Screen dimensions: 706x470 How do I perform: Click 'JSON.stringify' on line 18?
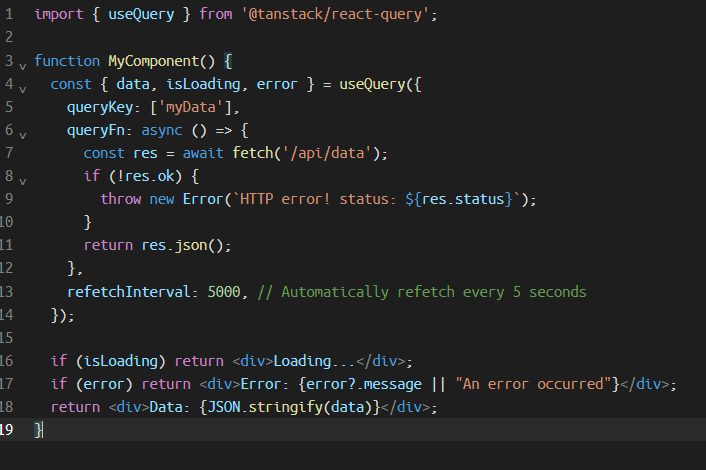pyautogui.click(x=265, y=407)
